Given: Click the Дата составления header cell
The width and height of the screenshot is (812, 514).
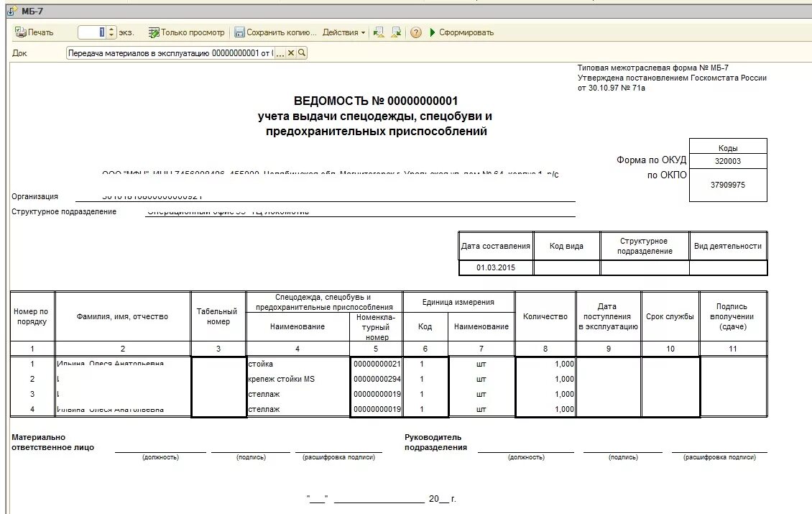Looking at the screenshot, I should (496, 246).
